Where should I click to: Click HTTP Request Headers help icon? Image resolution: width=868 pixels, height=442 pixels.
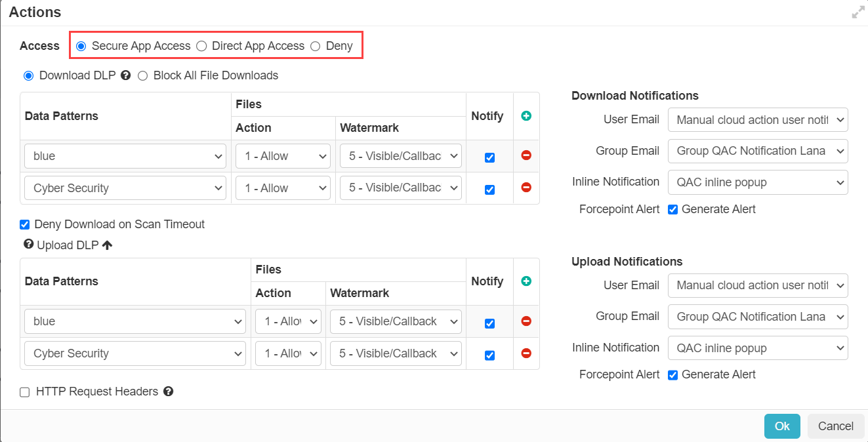pyautogui.click(x=168, y=392)
